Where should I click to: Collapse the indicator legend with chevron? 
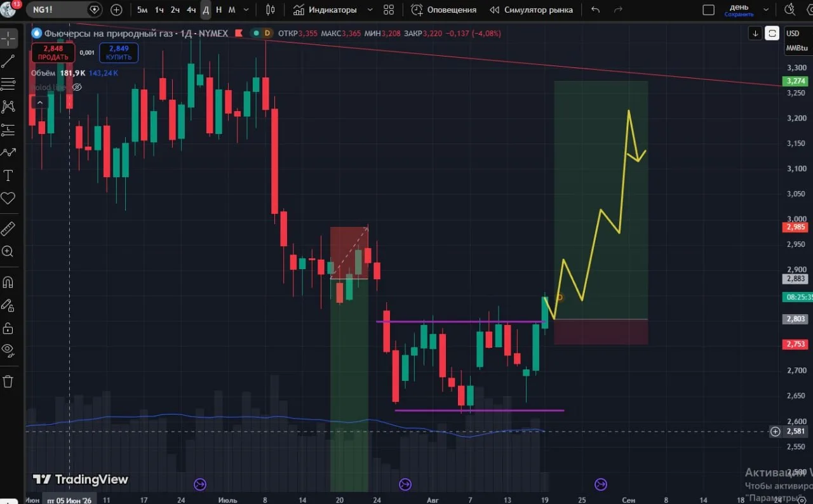[x=40, y=103]
